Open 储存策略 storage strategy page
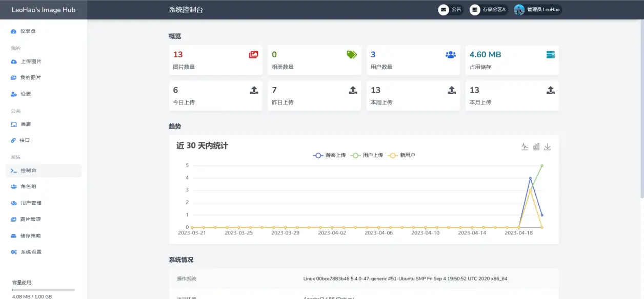Image resolution: width=644 pixels, height=299 pixels. coord(44,236)
